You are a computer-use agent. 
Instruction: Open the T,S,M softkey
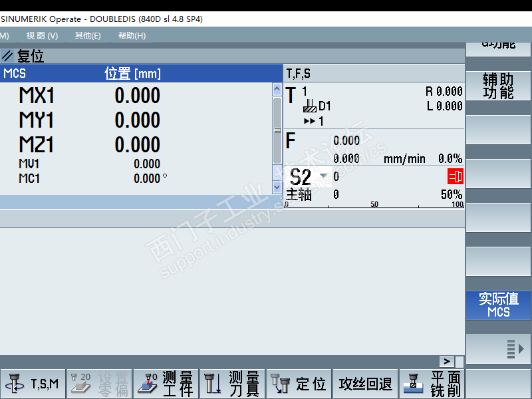(33, 384)
